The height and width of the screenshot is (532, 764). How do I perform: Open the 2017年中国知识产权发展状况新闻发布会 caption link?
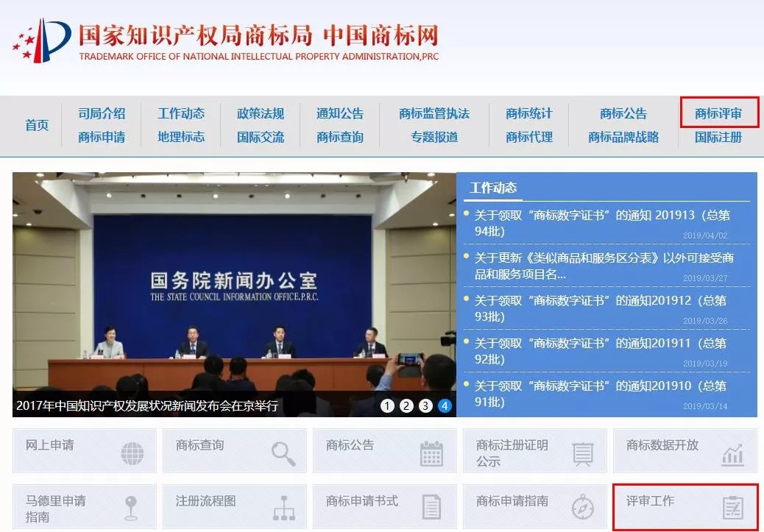[x=147, y=405]
